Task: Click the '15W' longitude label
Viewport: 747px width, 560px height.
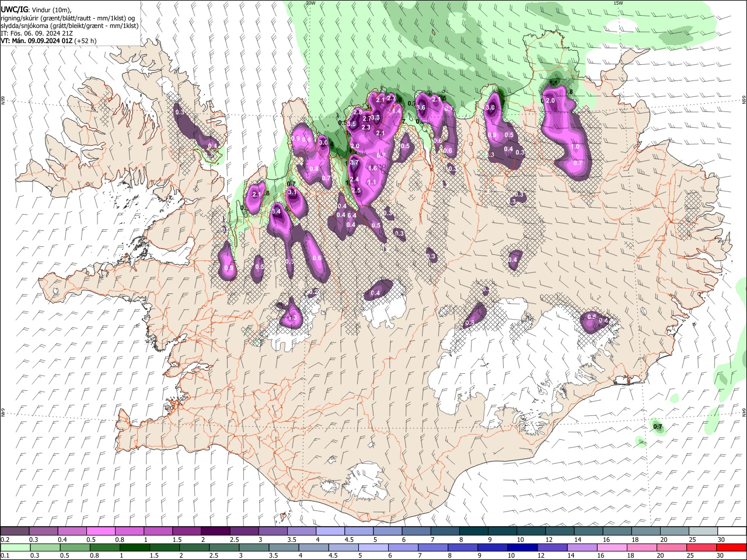Action: pyautogui.click(x=618, y=3)
